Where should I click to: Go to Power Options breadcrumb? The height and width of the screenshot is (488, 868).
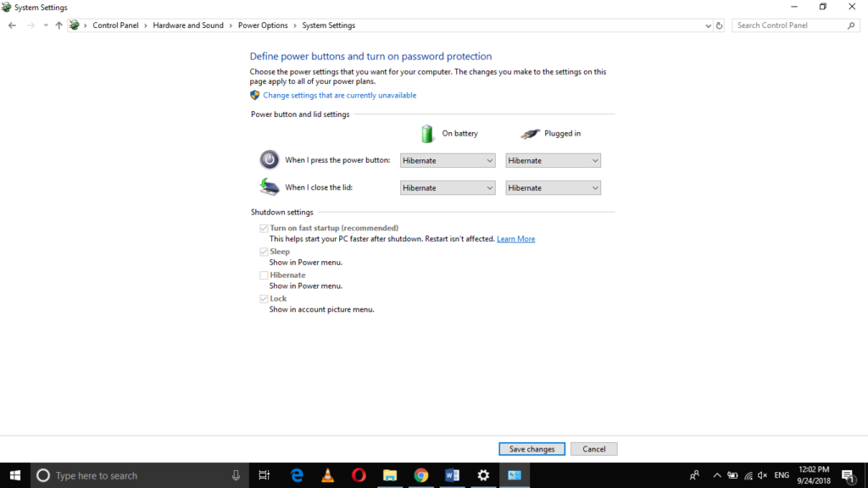coord(263,25)
